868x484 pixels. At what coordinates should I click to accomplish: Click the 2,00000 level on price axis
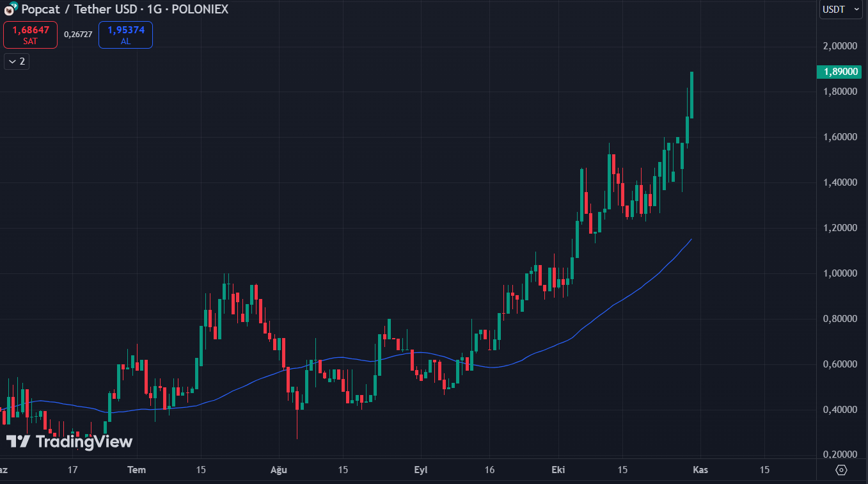point(840,46)
